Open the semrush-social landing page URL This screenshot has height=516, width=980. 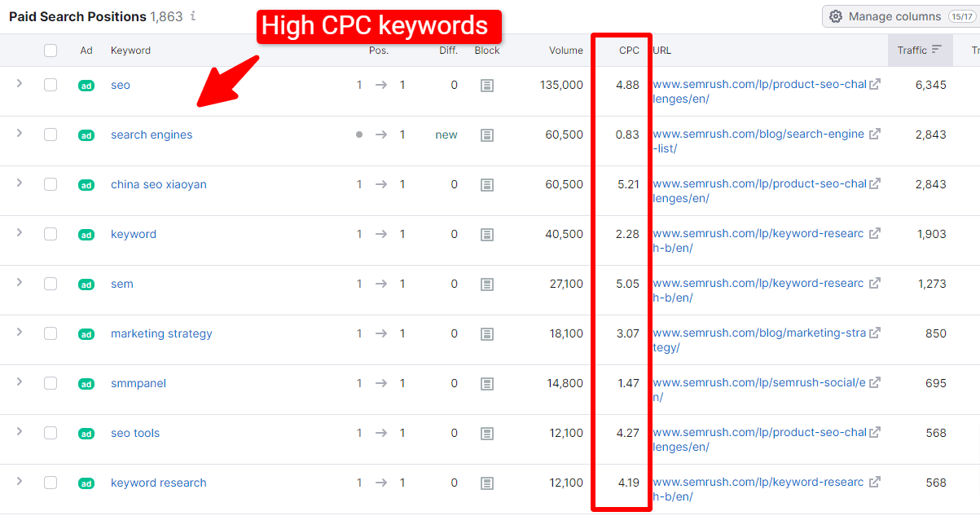[x=759, y=390]
